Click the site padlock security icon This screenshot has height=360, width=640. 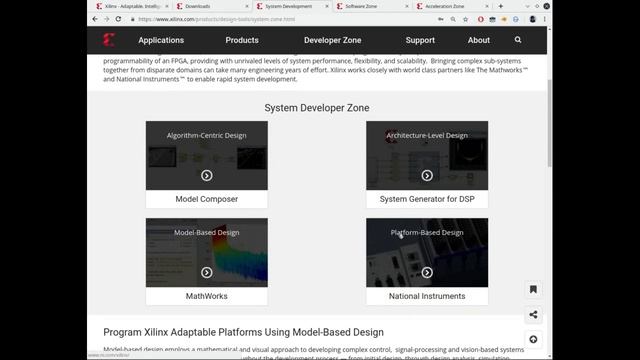coord(133,19)
